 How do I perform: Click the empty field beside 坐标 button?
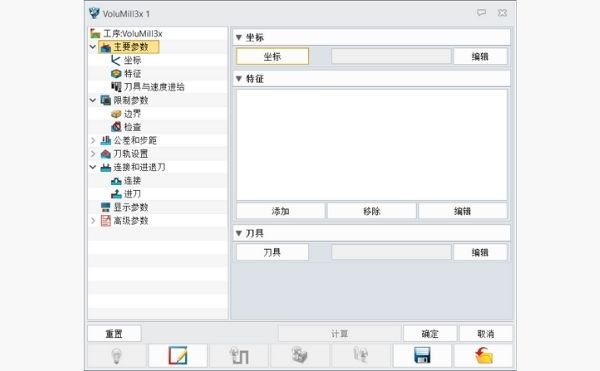click(x=391, y=56)
